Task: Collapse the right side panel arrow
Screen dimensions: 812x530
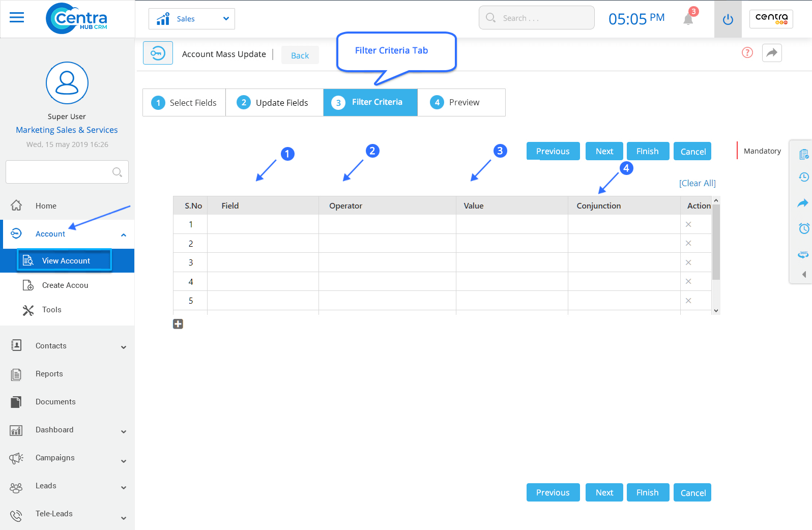Action: (804, 275)
